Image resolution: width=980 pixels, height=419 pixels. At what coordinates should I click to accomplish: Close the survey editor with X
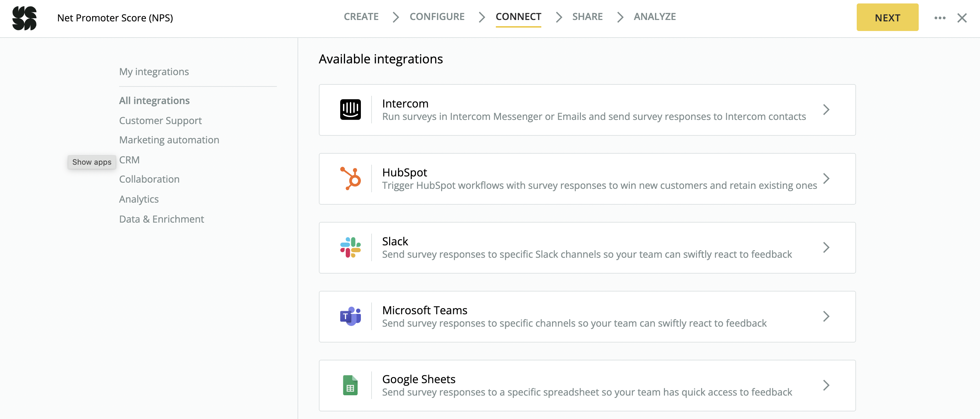(x=962, y=18)
